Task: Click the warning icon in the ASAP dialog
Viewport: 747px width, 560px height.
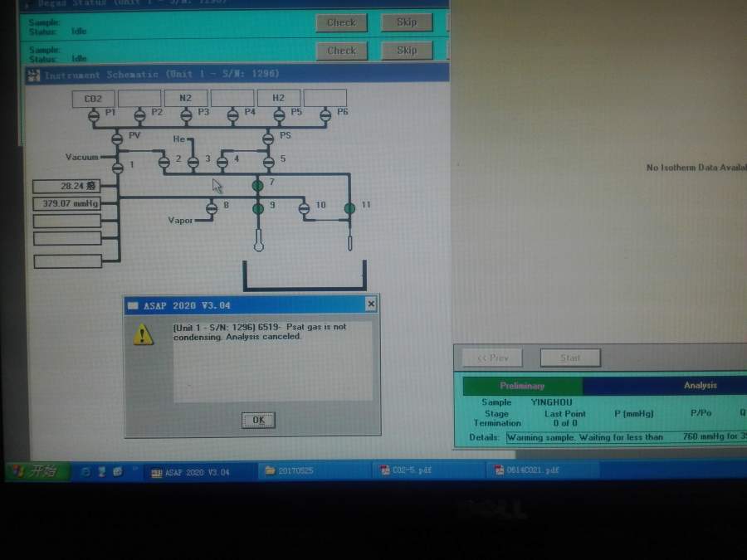Action: pyautogui.click(x=143, y=334)
